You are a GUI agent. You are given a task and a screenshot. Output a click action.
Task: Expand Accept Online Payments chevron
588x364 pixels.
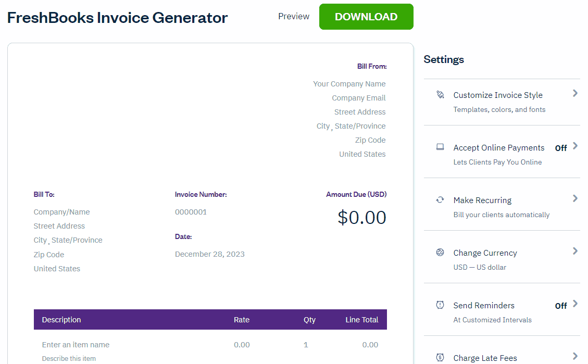[576, 146]
